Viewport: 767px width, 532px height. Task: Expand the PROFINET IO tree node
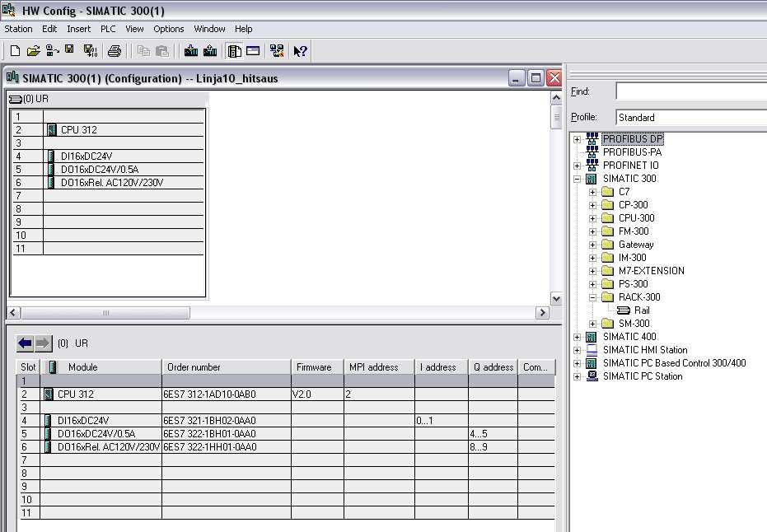point(578,166)
